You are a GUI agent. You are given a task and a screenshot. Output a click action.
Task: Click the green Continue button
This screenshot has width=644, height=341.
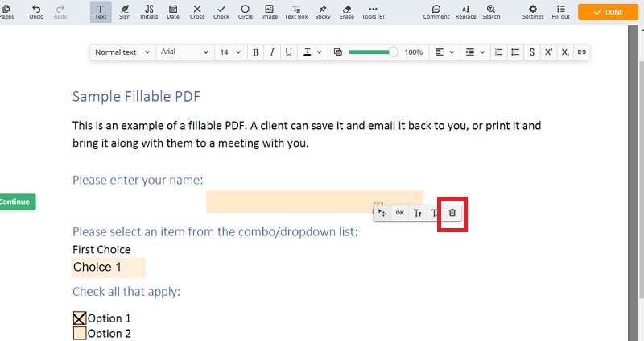coord(17,202)
